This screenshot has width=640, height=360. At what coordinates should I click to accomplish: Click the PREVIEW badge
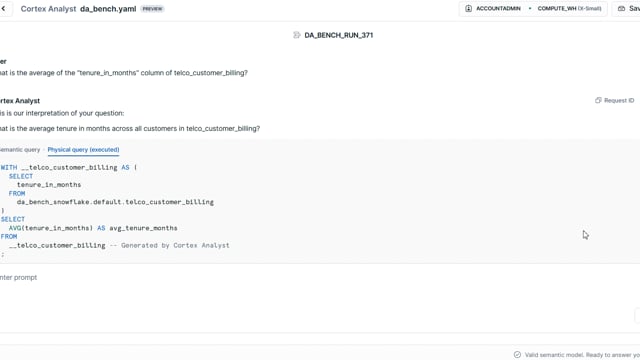pos(152,9)
